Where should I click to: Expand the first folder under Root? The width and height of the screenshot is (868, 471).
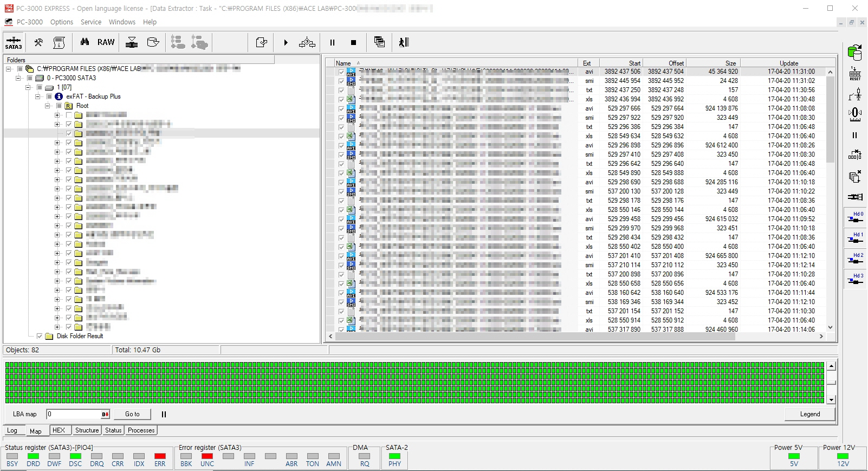click(x=57, y=115)
